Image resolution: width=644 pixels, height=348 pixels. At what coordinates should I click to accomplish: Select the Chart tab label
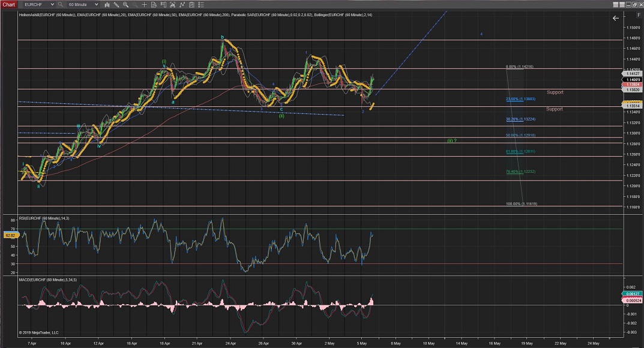9,4
